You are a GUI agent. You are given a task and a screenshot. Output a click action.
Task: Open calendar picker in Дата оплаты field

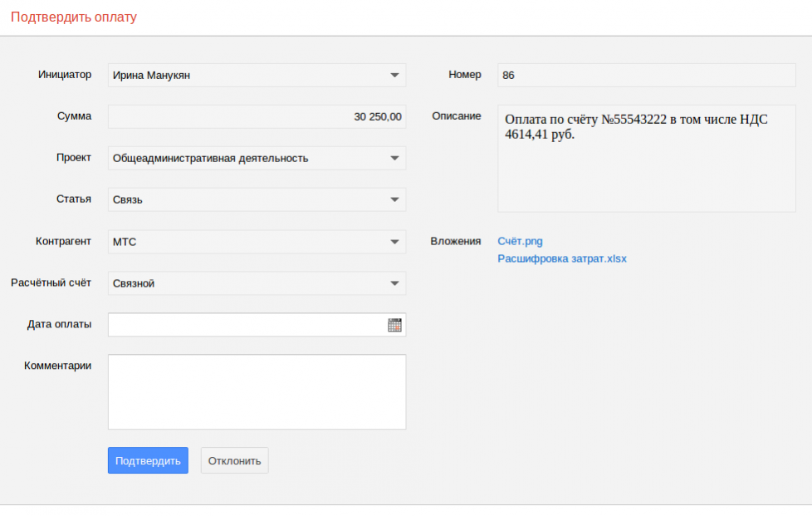(394, 325)
